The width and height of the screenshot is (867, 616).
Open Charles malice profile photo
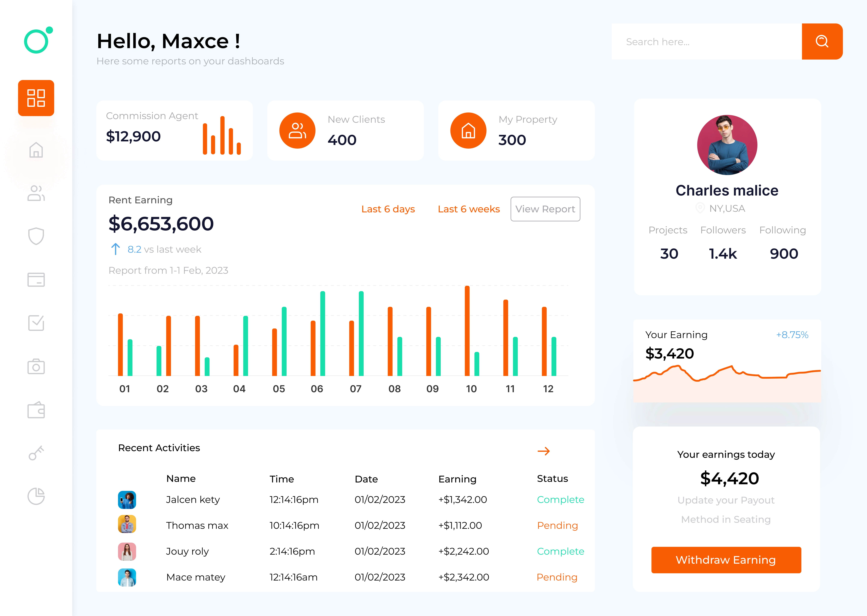tap(727, 145)
